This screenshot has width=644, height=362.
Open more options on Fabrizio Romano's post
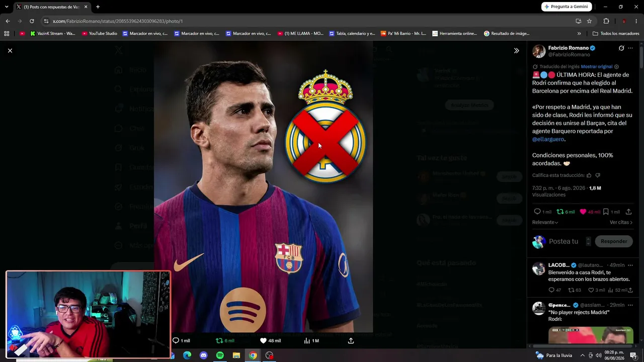[630, 48]
